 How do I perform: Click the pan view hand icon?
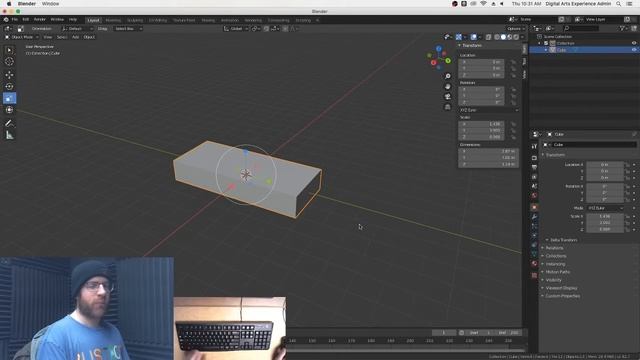(x=448, y=87)
